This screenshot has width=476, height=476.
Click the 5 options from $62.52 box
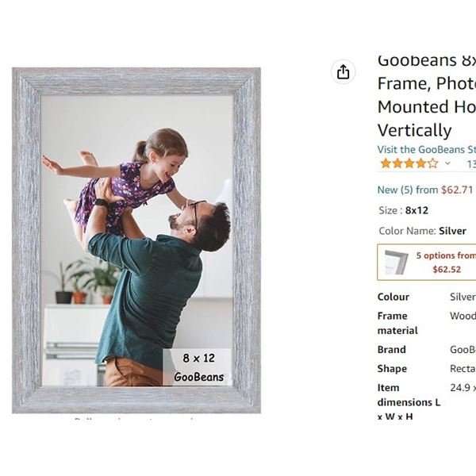pos(427,262)
